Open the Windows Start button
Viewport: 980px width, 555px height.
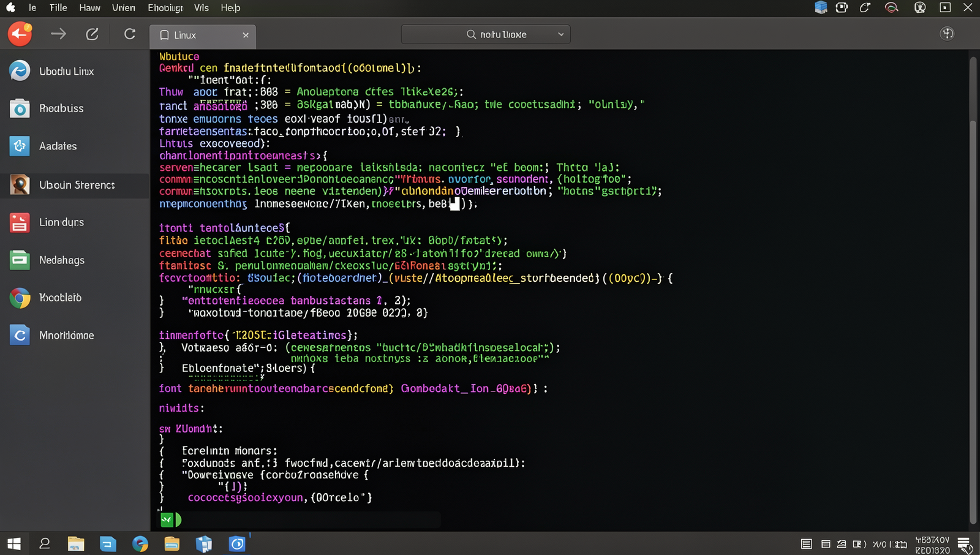click(13, 544)
